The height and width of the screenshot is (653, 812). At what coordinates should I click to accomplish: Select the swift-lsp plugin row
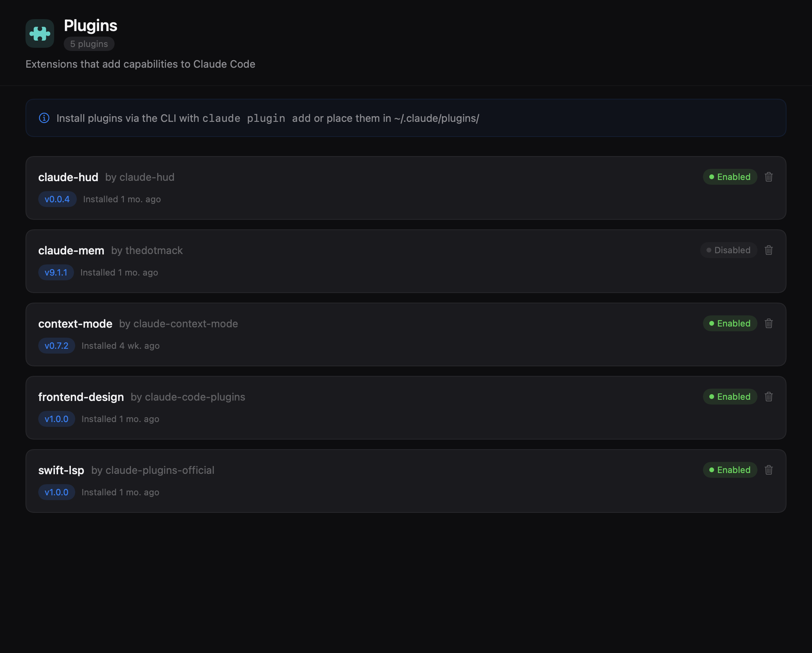pyautogui.click(x=398, y=481)
